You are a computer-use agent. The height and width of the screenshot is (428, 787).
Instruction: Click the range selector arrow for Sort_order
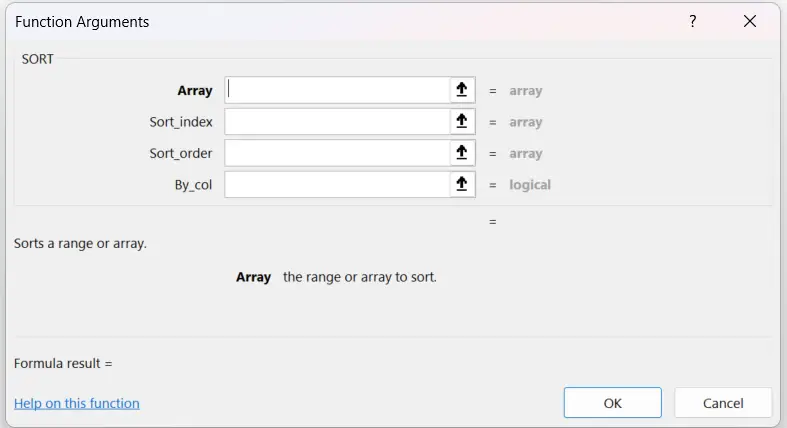(462, 153)
